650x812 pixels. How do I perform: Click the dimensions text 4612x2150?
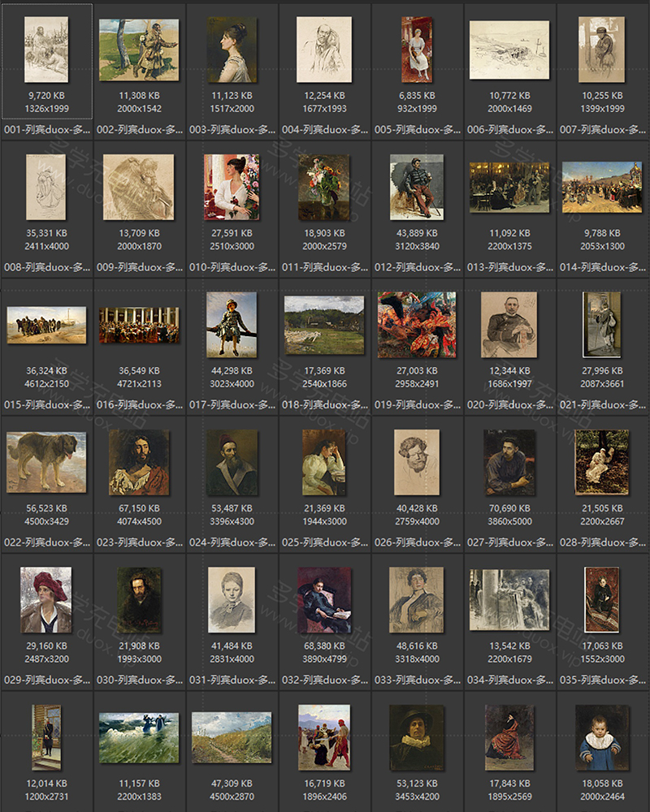coord(46,384)
